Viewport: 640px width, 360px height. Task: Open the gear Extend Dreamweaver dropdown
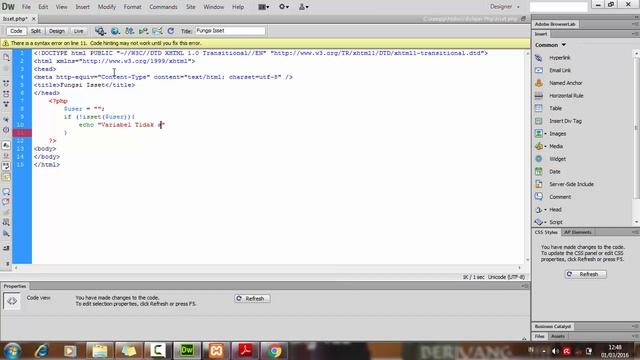[x=284, y=7]
